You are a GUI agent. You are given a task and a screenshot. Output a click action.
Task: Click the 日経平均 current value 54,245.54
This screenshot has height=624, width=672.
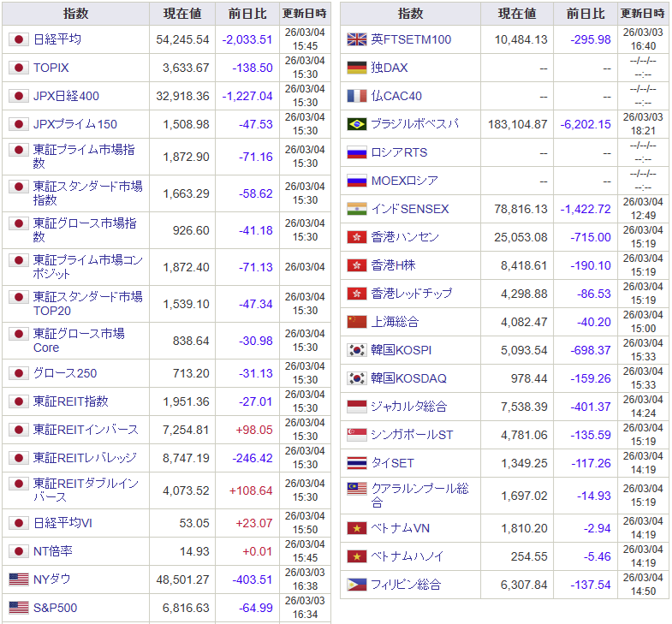(x=182, y=39)
